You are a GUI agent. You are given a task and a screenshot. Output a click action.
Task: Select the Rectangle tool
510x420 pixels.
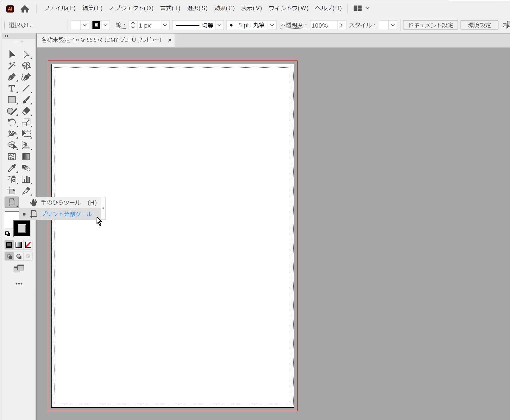[12, 100]
